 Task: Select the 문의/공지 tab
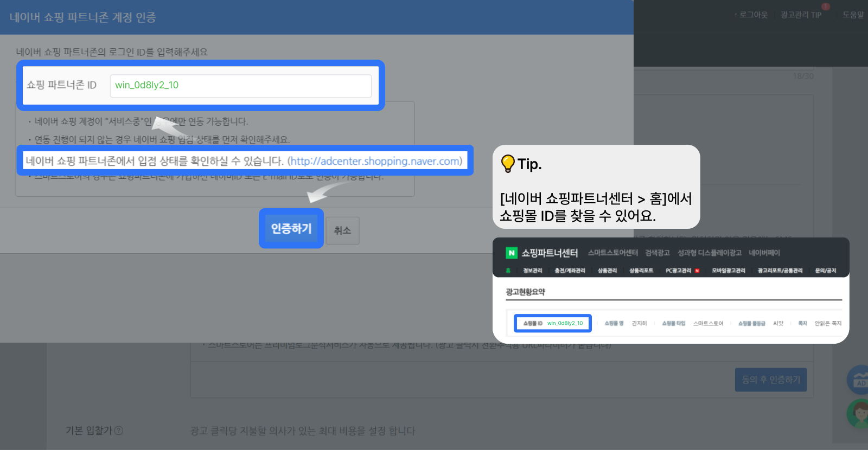[x=826, y=271]
